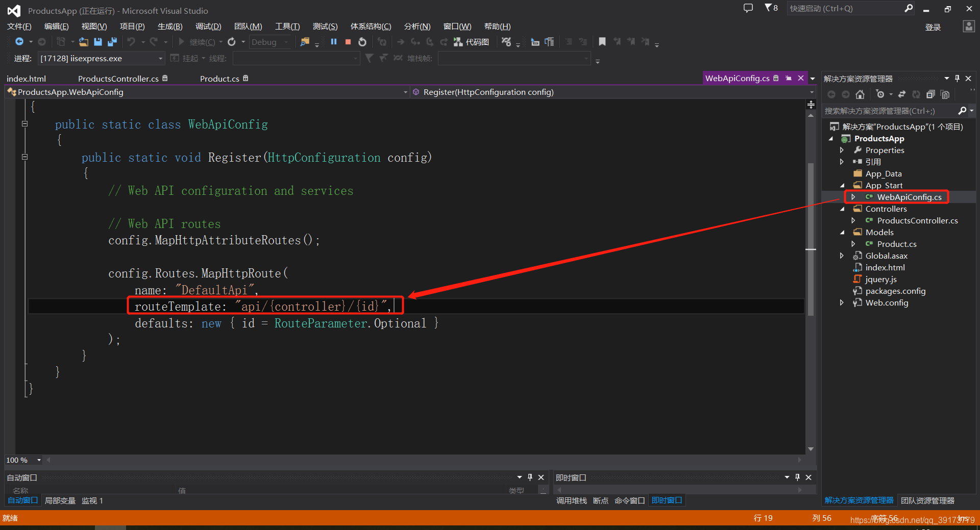Click the browser refresh icon beside Continue
This screenshot has height=530, width=980.
232,42
